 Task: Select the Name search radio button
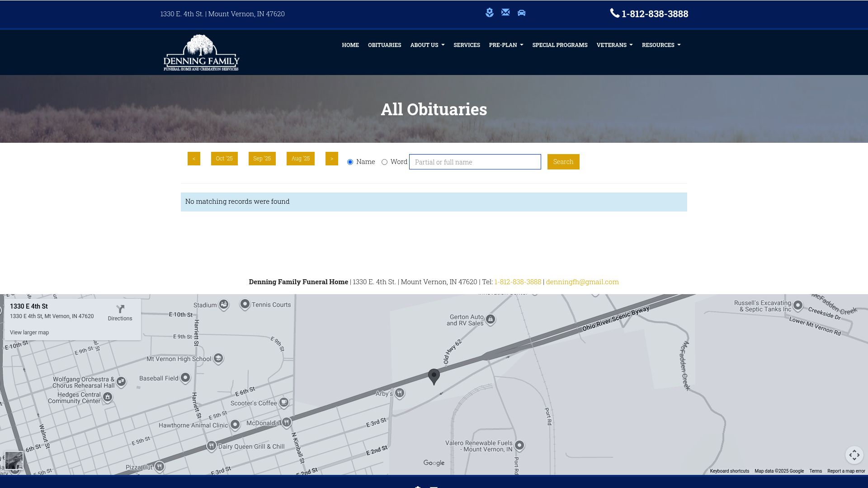350,162
